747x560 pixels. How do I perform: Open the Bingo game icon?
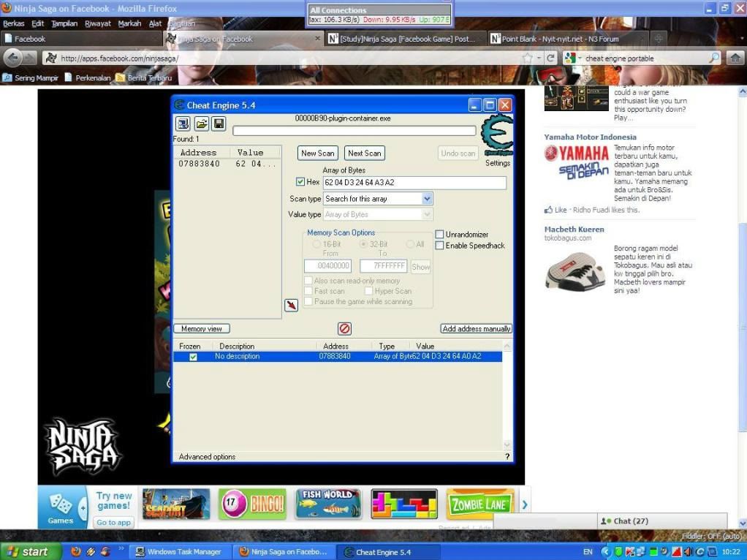252,504
